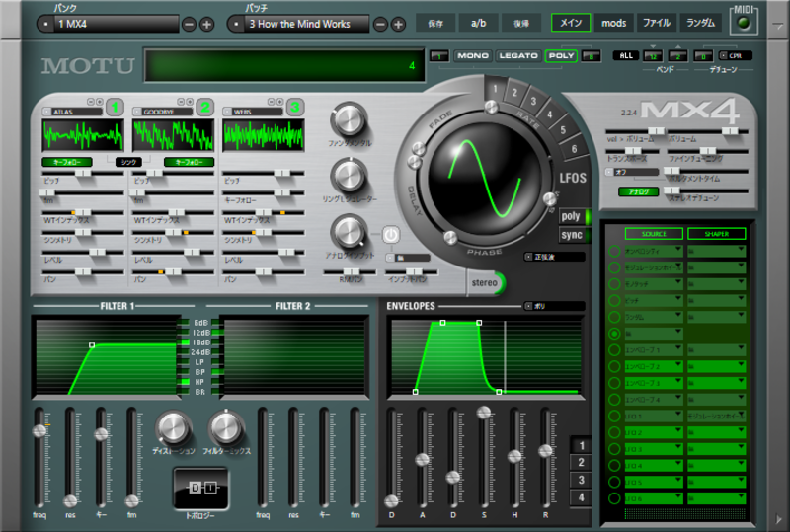Toggle oscillator 2 キーフォロー button

tap(189, 162)
